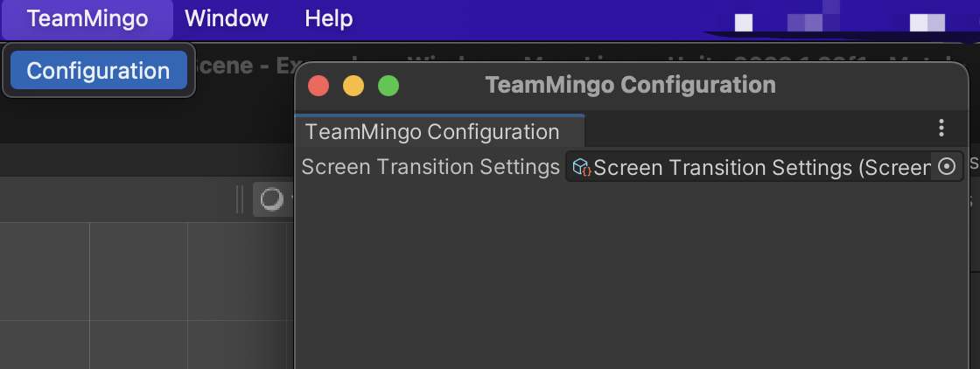
Task: Close the TeamMingo Configuration window with red button
Action: tap(318, 86)
